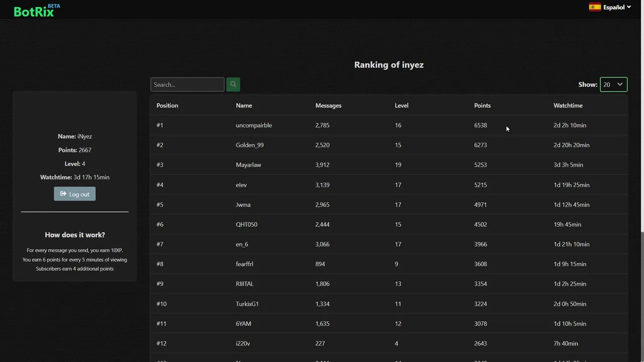Click the Spanish flag icon
The image size is (644, 362).
coord(595,7)
